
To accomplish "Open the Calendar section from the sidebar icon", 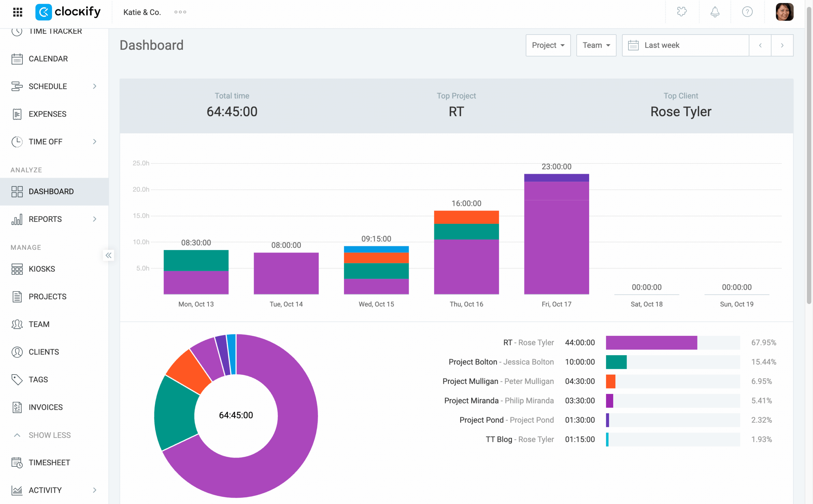I will pos(17,59).
